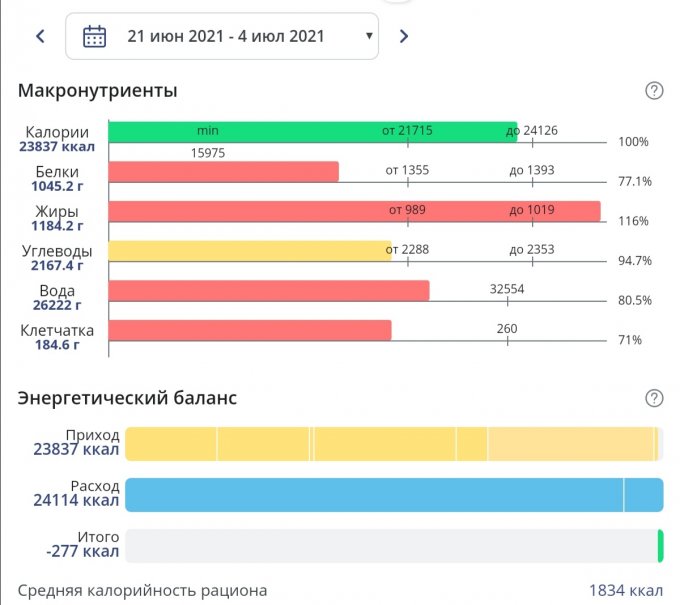Click the Итого balance bar

393,546
